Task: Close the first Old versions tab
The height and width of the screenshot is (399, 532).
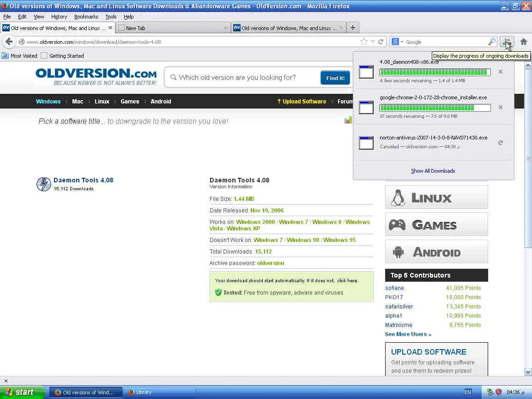Action: click(x=110, y=28)
